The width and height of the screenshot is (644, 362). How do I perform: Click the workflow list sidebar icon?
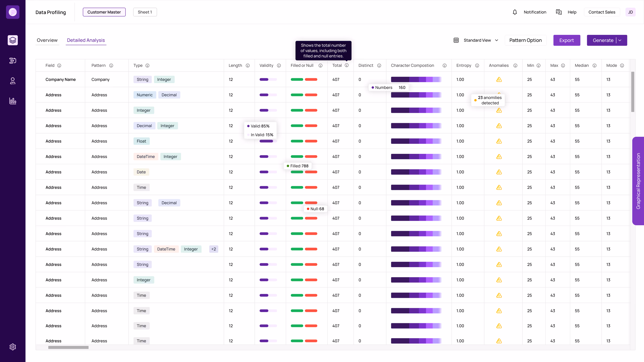(13, 60)
